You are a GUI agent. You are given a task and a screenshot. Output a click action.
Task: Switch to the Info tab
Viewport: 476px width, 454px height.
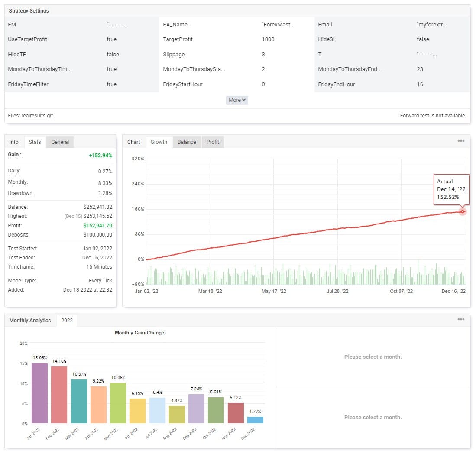tap(14, 142)
